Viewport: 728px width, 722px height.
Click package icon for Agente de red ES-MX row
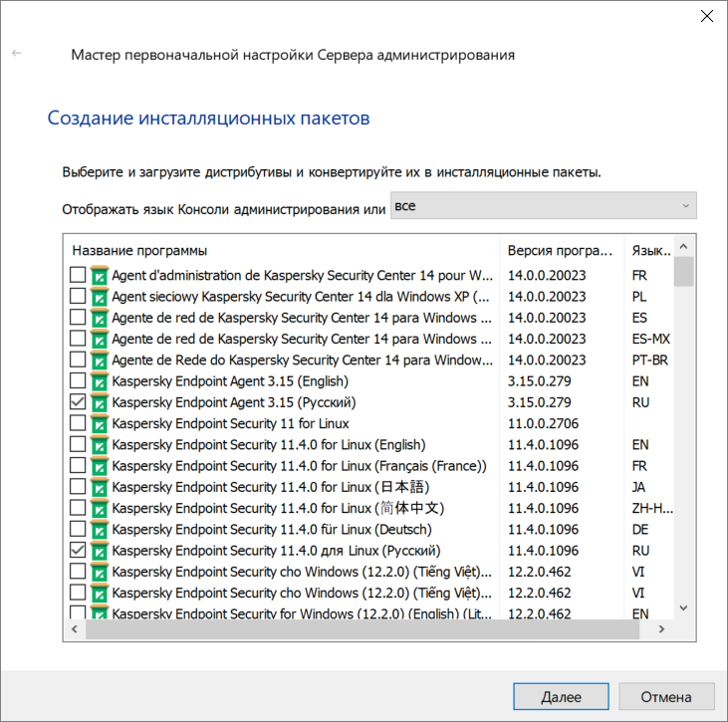[100, 339]
